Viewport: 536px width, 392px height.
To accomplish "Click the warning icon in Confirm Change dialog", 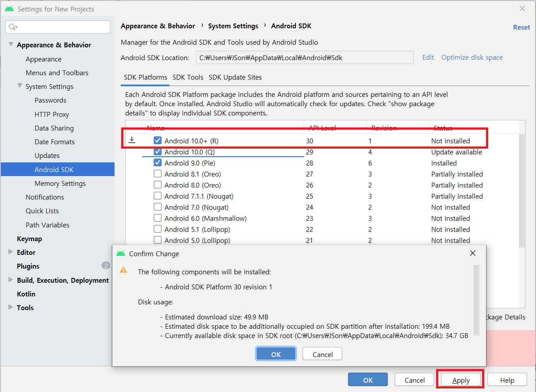I will coord(123,270).
